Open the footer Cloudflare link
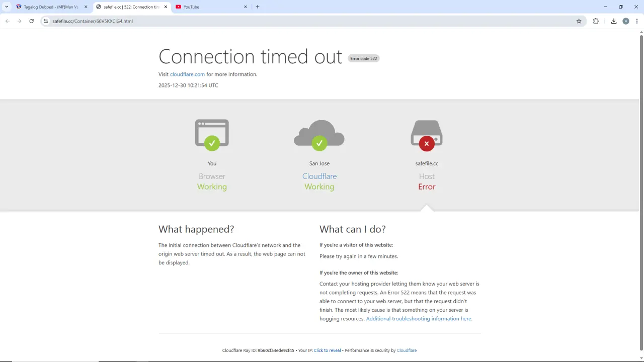The width and height of the screenshot is (644, 362). [407, 350]
